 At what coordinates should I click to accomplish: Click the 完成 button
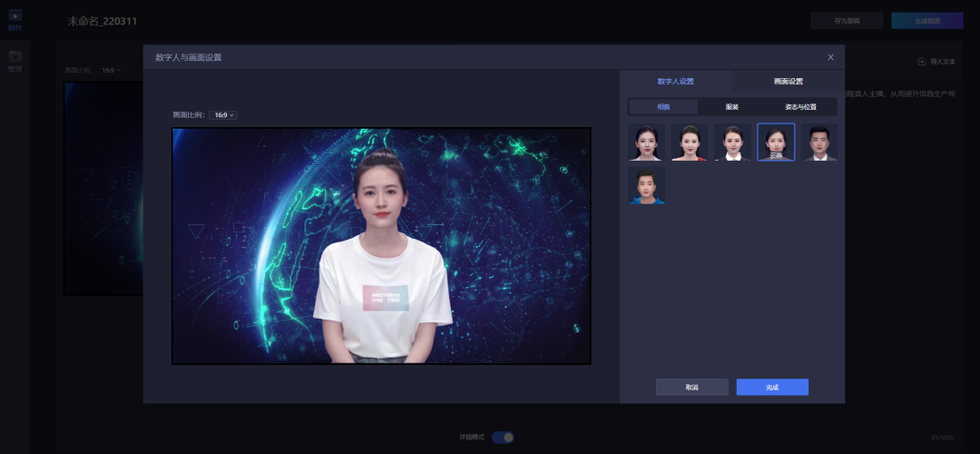pyautogui.click(x=772, y=387)
